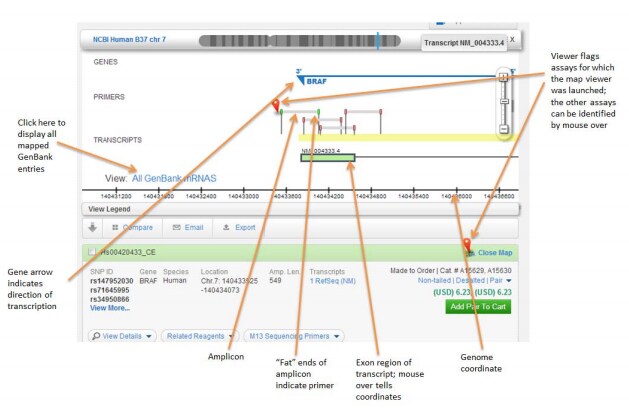Click the View Details magnifier icon
629x419 pixels.
coord(96,336)
